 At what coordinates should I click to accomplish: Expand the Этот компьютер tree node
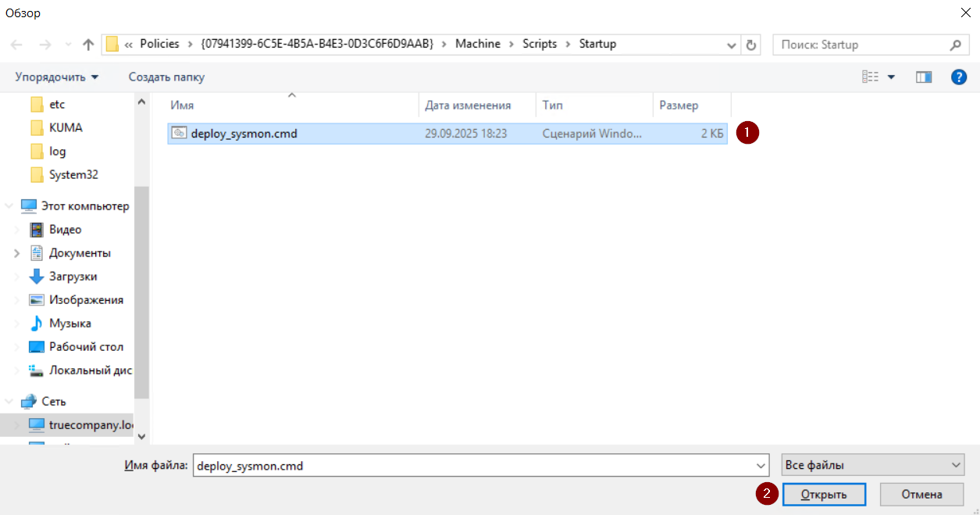coord(9,206)
